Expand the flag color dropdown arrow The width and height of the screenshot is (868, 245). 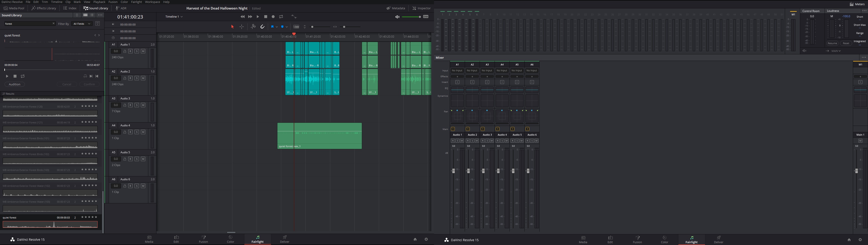pyautogui.click(x=277, y=27)
